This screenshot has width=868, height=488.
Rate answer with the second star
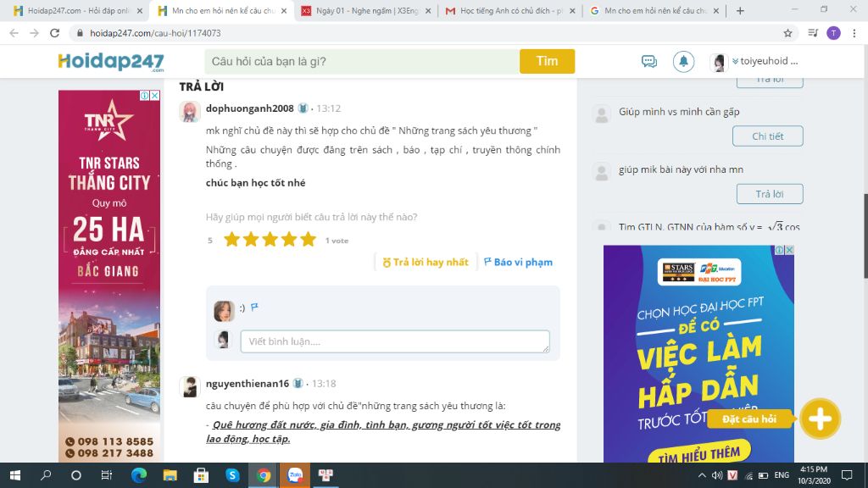tap(251, 240)
